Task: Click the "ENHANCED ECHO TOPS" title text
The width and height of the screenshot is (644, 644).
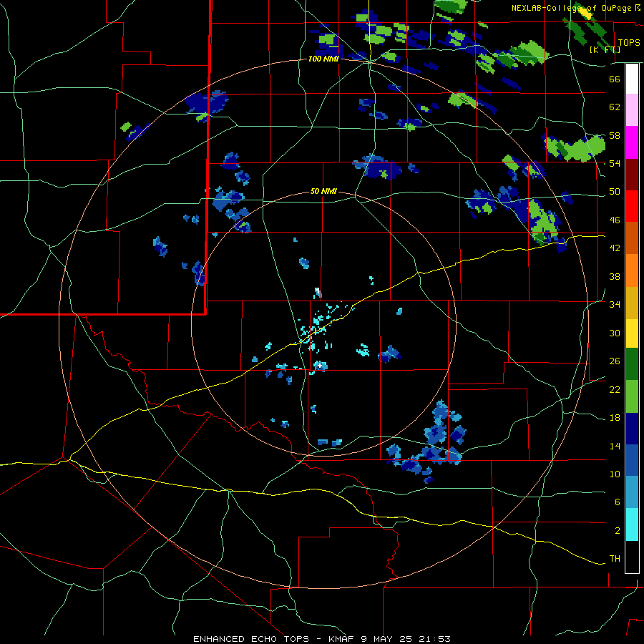Action: pyautogui.click(x=251, y=639)
